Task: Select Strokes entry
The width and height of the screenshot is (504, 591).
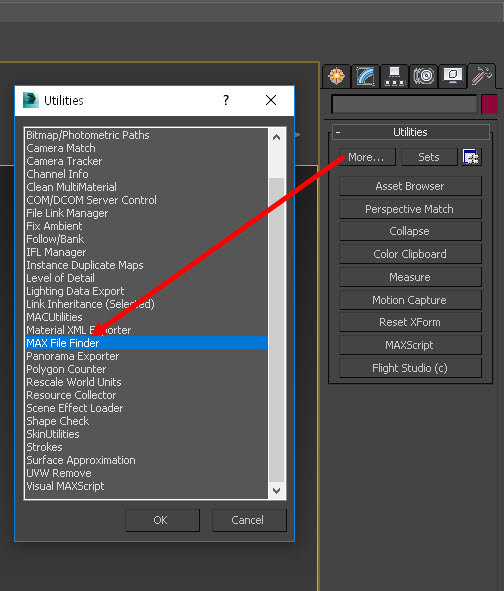Action: [x=146, y=447]
